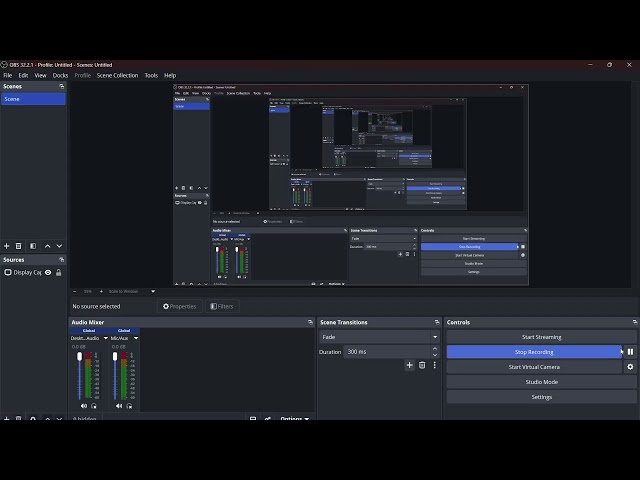The height and width of the screenshot is (480, 640).
Task: Open Settings from Controls
Action: click(x=542, y=397)
